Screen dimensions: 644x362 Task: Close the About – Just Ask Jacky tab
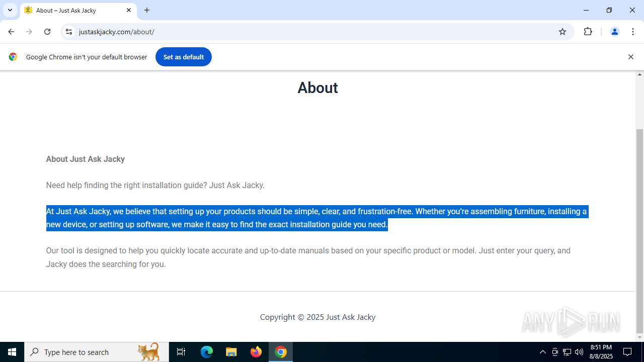129,10
